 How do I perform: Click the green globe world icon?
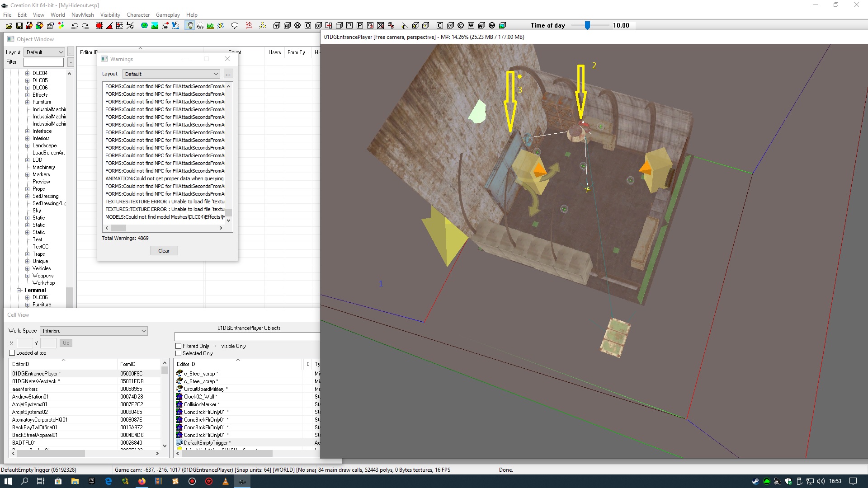(144, 26)
